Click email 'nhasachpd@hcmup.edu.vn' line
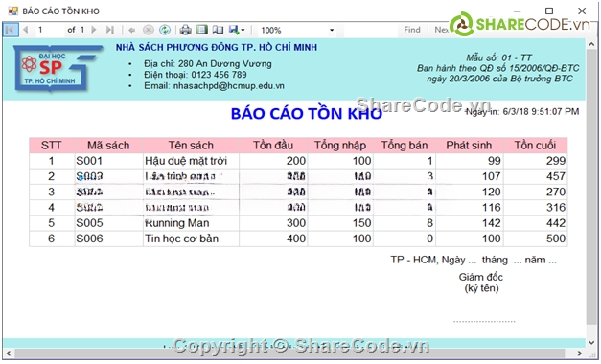This screenshot has height=364, width=601. 214,86
